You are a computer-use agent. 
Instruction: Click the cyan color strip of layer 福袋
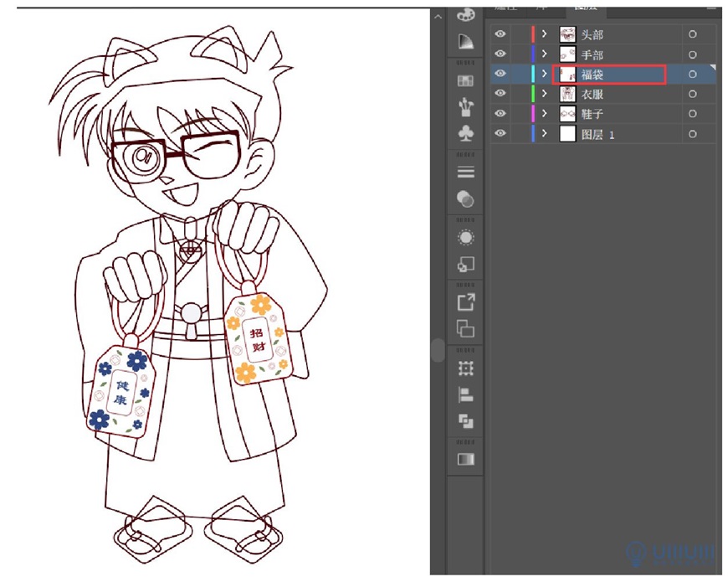click(x=533, y=74)
